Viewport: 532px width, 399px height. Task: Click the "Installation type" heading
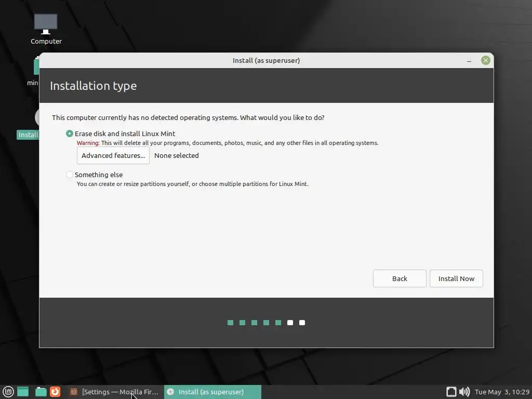point(94,86)
